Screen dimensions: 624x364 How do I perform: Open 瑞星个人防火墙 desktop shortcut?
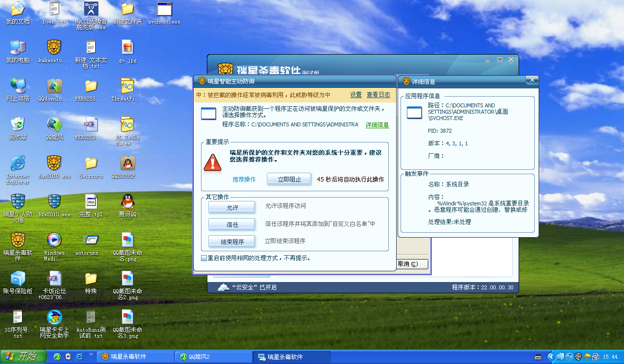18,208
